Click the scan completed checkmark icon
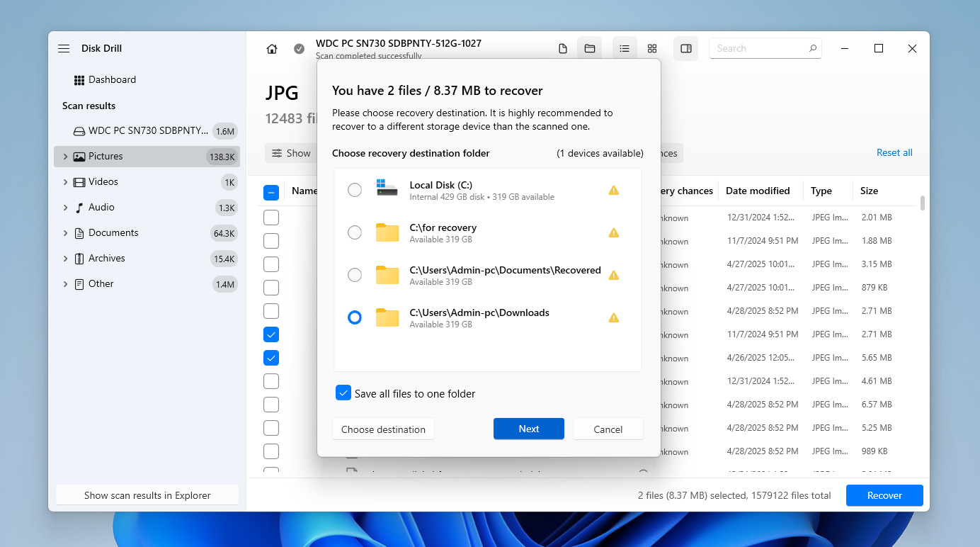This screenshot has height=547, width=980. pos(300,49)
